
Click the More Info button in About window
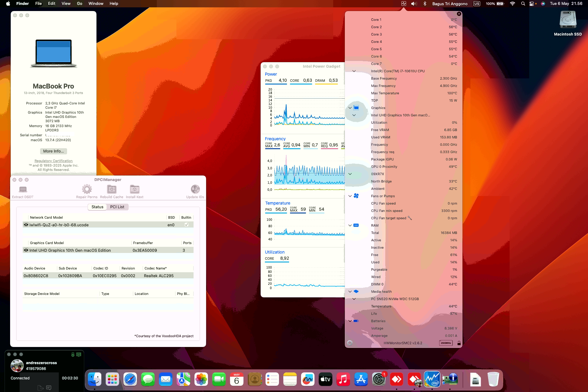[53, 151]
